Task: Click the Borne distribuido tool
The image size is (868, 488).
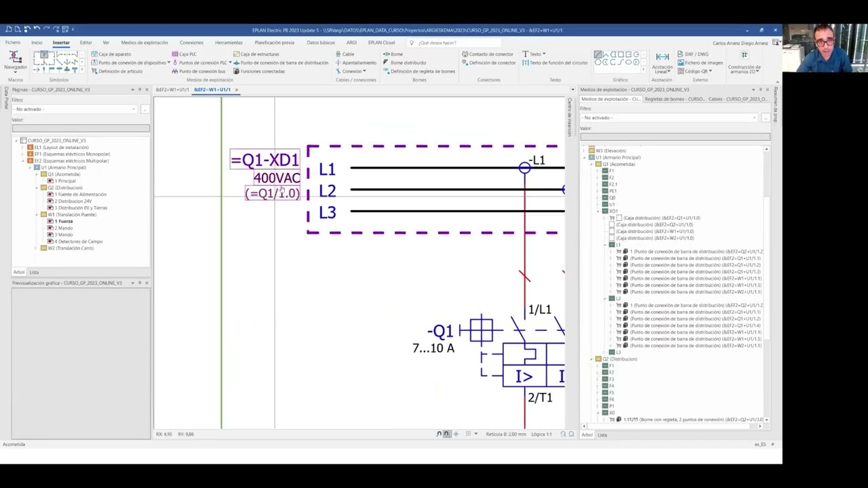Action: click(x=404, y=62)
